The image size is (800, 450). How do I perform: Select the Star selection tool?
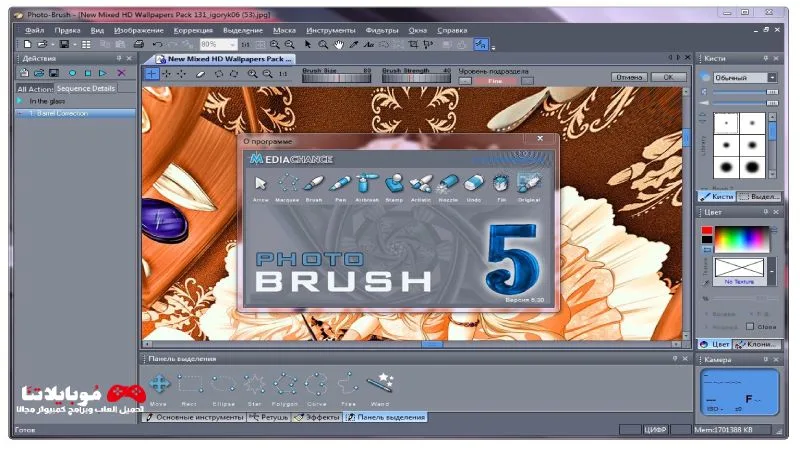254,384
